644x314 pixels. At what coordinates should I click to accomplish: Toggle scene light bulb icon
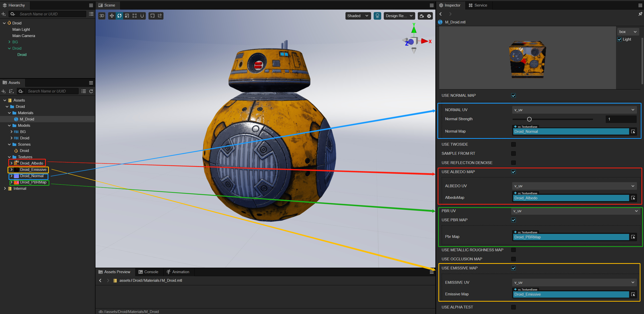pos(377,16)
